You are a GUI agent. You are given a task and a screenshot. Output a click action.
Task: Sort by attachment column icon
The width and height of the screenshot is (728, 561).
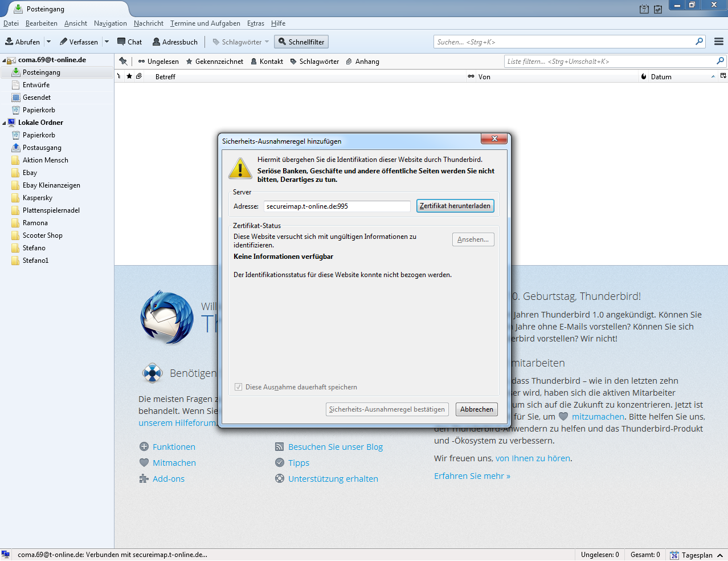click(138, 76)
